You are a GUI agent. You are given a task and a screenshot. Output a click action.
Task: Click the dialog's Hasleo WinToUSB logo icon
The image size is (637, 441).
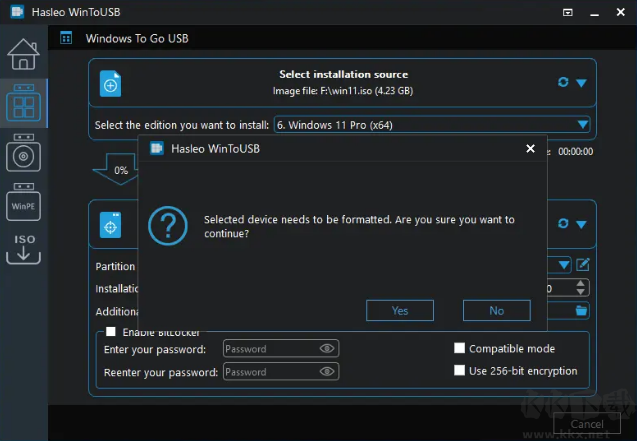coord(156,149)
